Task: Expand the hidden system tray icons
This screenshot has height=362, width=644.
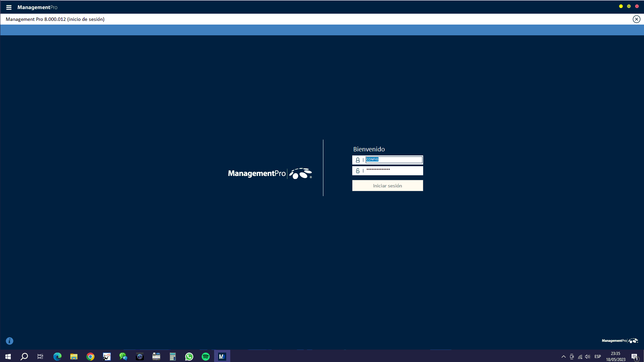Action: coord(563,357)
